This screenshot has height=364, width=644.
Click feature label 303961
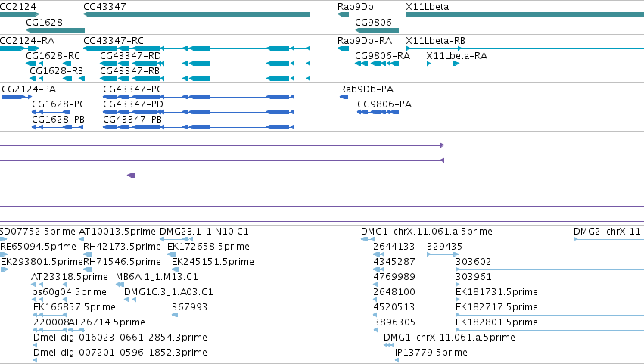(x=474, y=277)
